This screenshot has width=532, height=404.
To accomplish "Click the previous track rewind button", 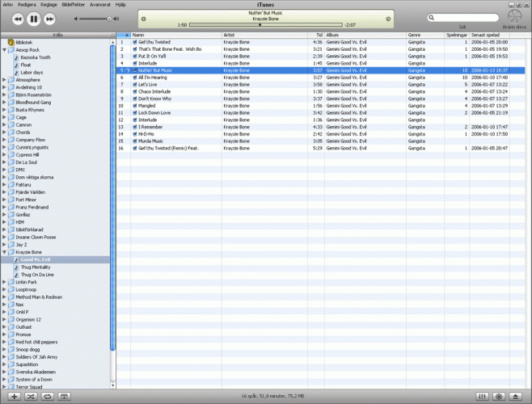I will [18, 19].
